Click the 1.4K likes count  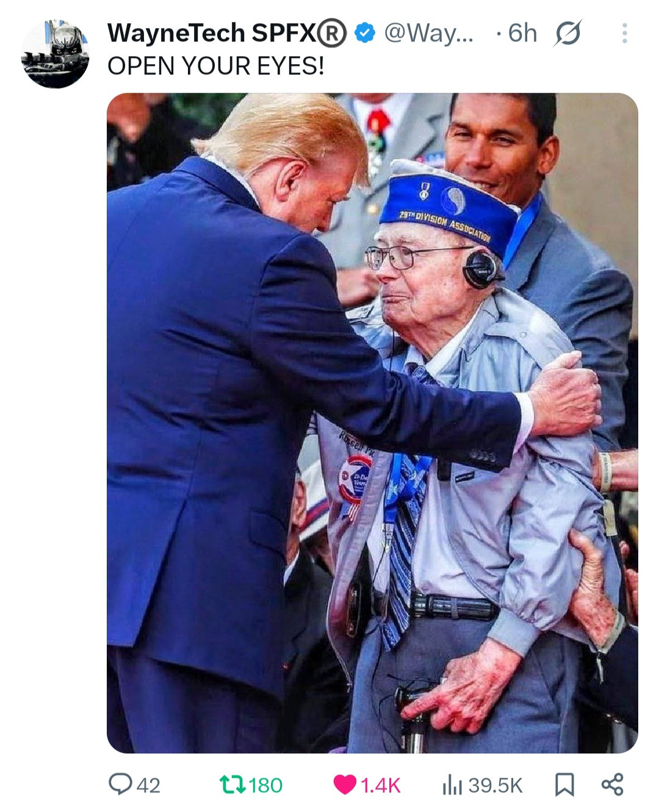coord(380,785)
